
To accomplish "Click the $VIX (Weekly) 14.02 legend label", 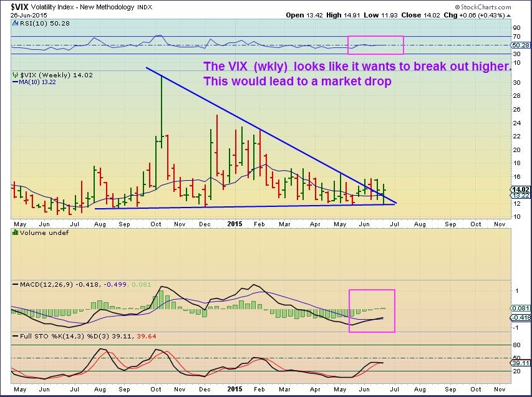I will pos(56,75).
